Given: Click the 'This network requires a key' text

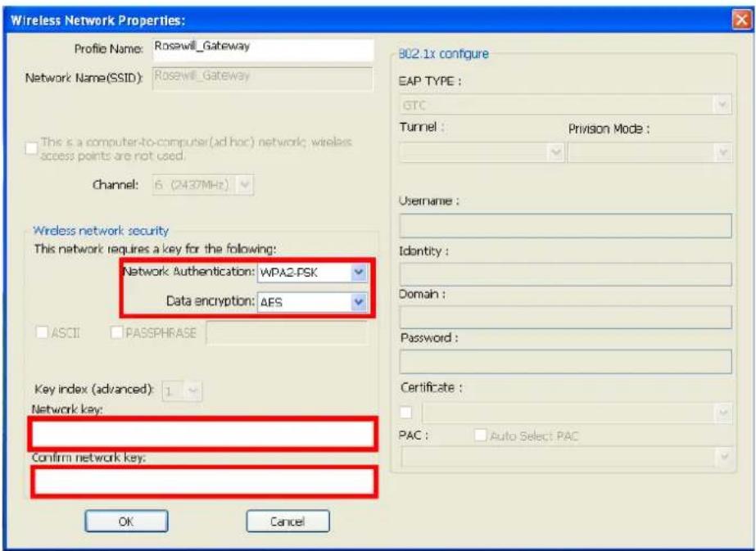Looking at the screenshot, I should tap(155, 249).
